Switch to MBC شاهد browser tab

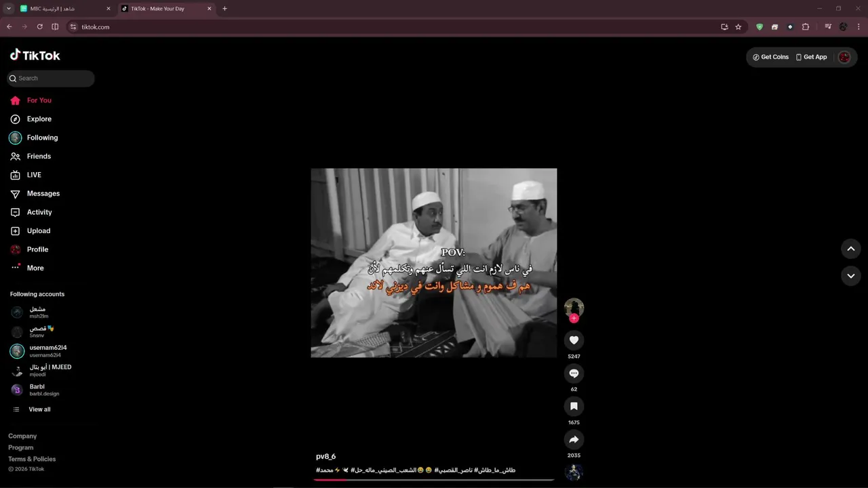[x=65, y=9]
